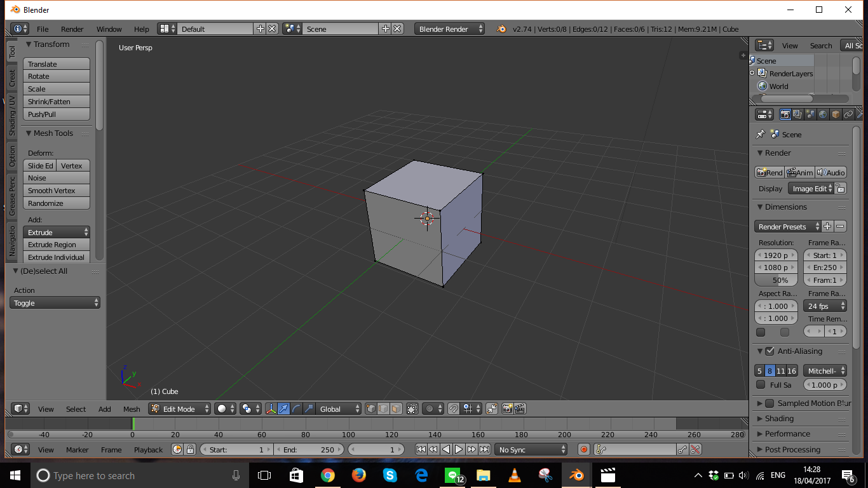Toggle limit selection to visible

point(412,409)
